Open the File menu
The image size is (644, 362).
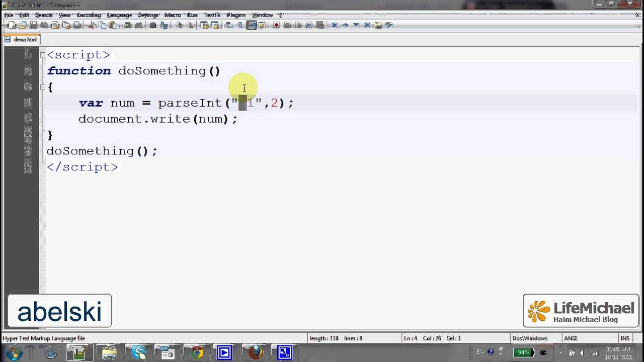9,15
